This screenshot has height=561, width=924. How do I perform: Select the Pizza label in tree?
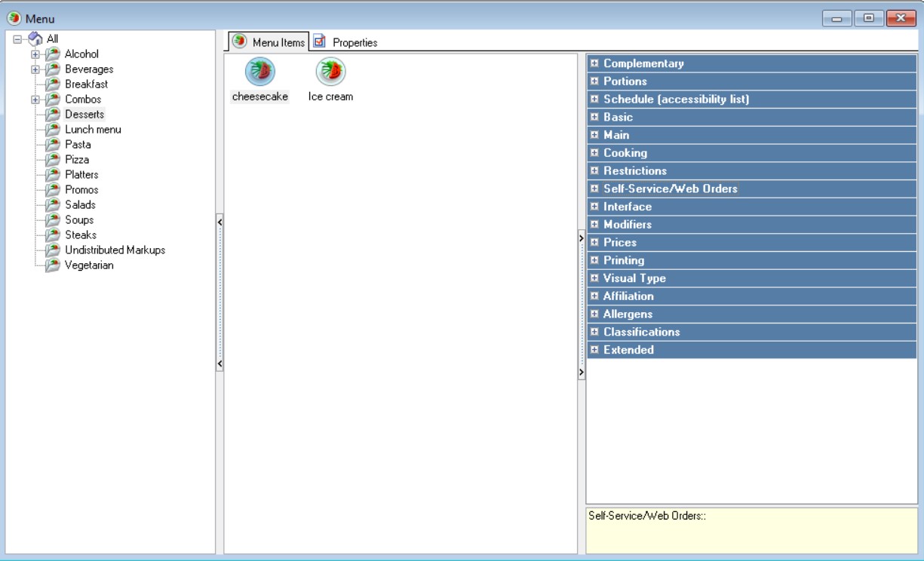point(77,160)
